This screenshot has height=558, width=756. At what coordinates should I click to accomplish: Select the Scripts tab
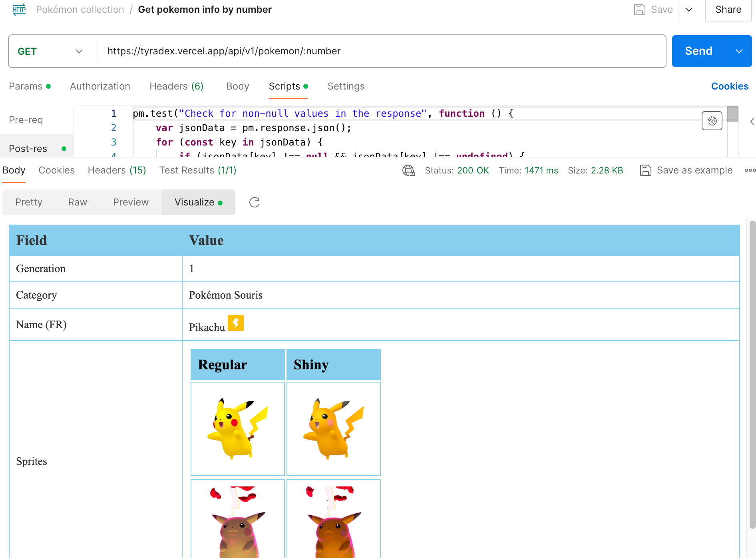(x=288, y=86)
